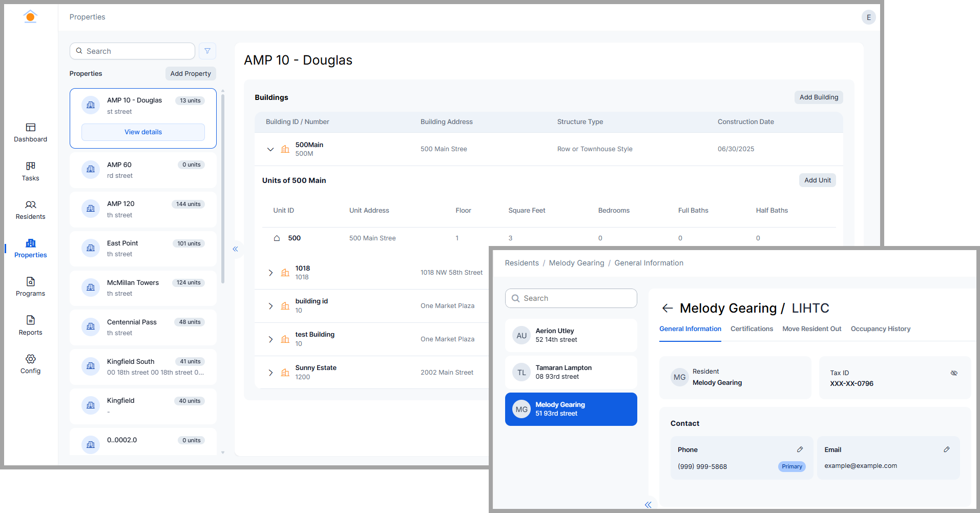Collapse the properties list panel
Viewport: 980px width, 513px height.
click(235, 249)
